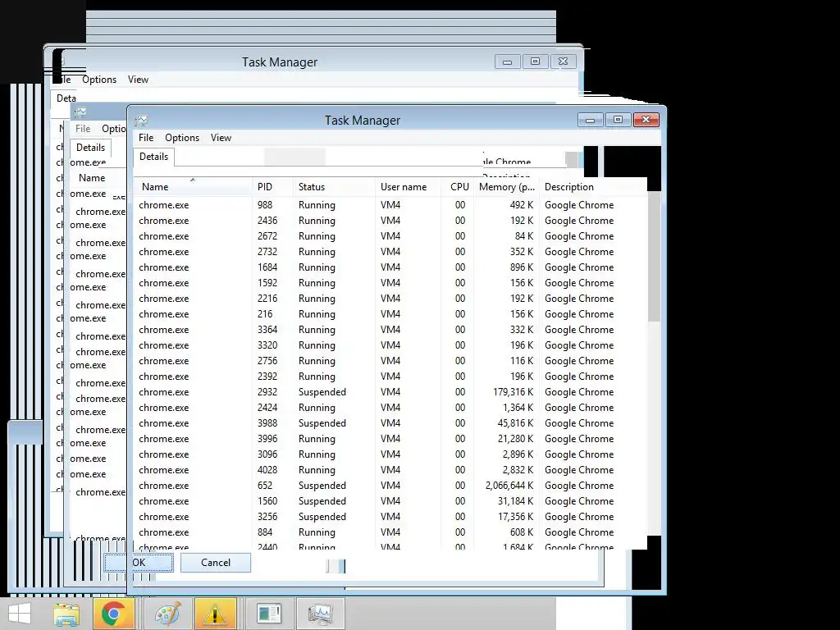Click the 17,356 K memory value
This screenshot has height=630, width=840.
pyautogui.click(x=515, y=517)
